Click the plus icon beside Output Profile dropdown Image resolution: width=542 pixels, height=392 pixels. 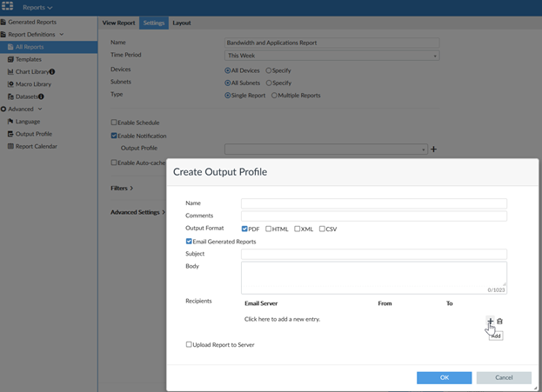pos(434,149)
